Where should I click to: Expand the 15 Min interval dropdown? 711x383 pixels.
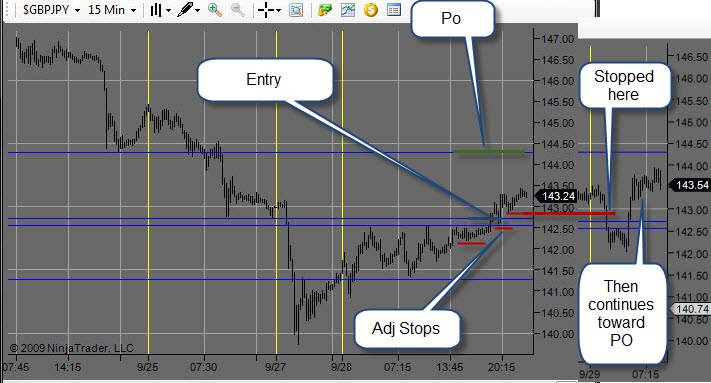(x=112, y=10)
